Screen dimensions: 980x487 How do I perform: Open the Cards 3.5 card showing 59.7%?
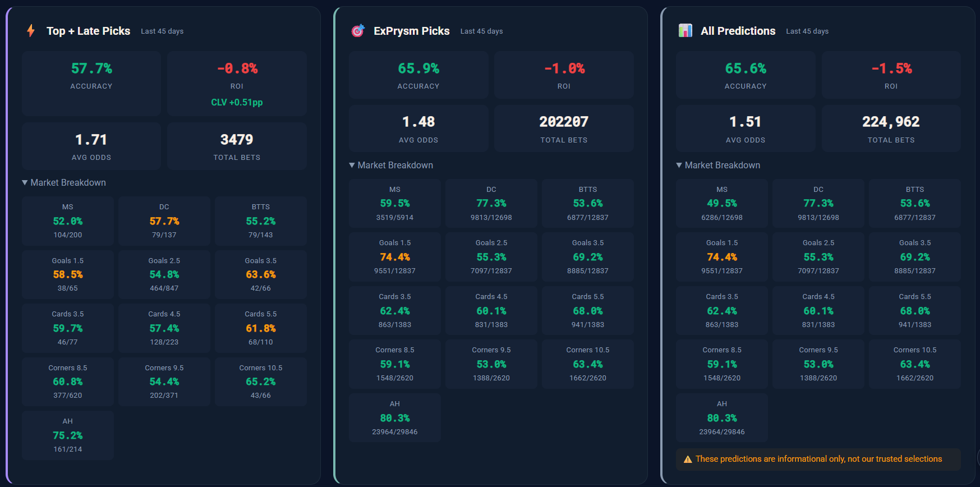click(x=68, y=328)
